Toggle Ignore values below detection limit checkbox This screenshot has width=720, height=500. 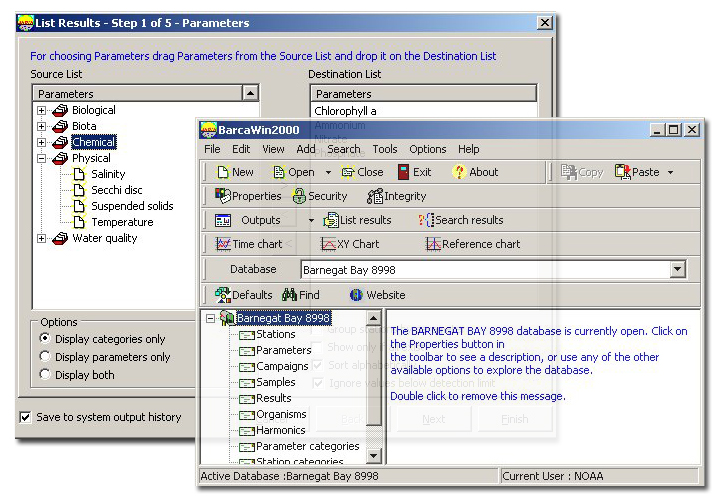317,383
